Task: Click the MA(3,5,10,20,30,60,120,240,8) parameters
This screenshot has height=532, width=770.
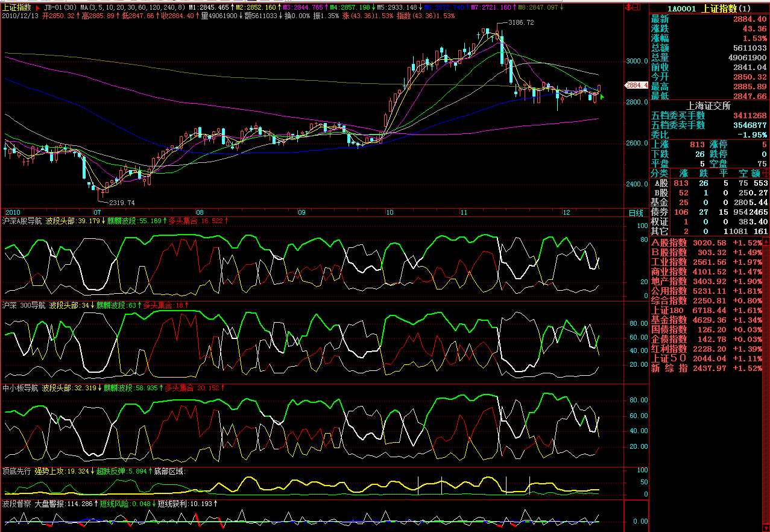Action: [132, 7]
